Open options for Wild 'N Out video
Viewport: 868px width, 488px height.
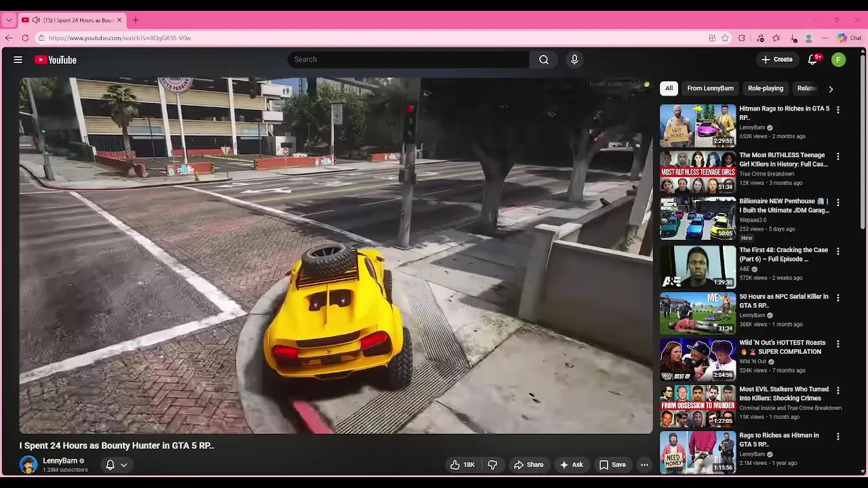tap(838, 344)
